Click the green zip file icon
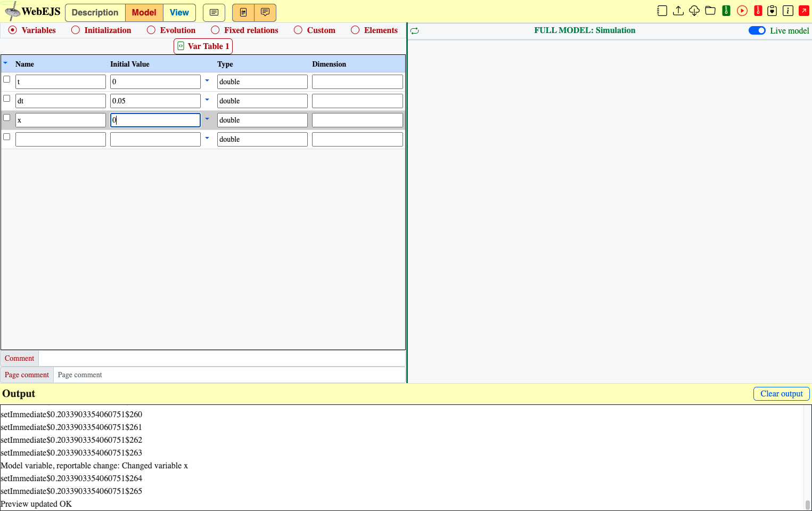Screen dimensions: 812x511 pyautogui.click(x=726, y=11)
